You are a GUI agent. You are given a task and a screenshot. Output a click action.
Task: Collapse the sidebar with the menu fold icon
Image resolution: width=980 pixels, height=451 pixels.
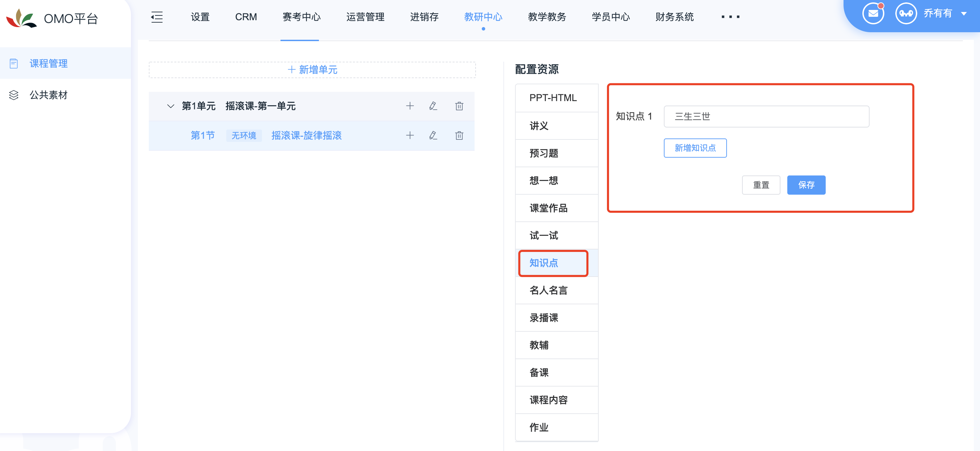157,17
